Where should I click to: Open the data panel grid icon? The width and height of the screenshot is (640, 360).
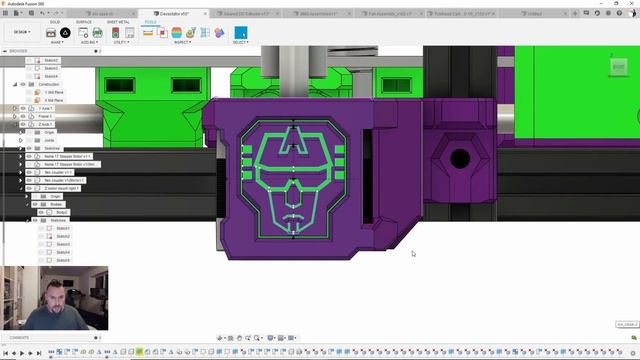6,13
